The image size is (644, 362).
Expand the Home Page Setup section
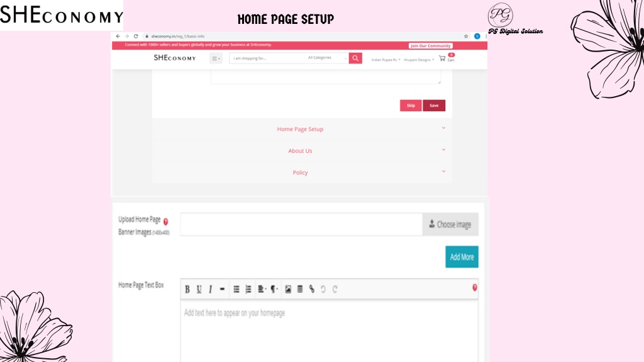click(x=302, y=129)
